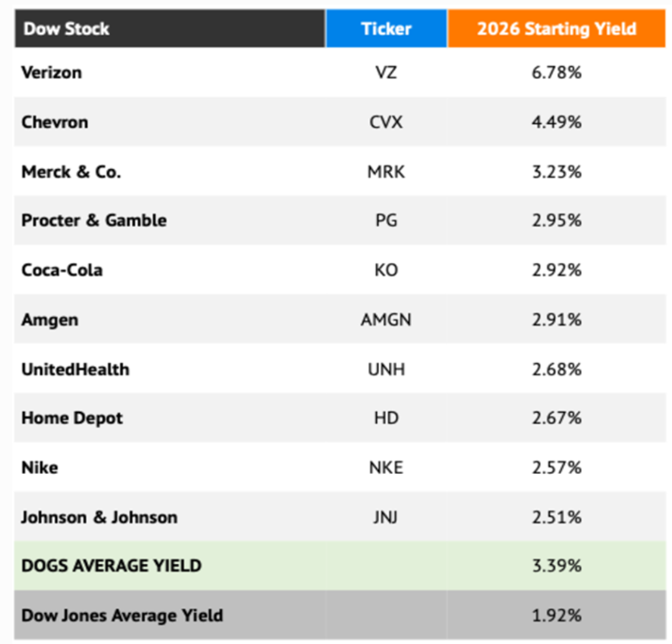Click the VZ ticker symbol
672x644 pixels.
pyautogui.click(x=386, y=72)
